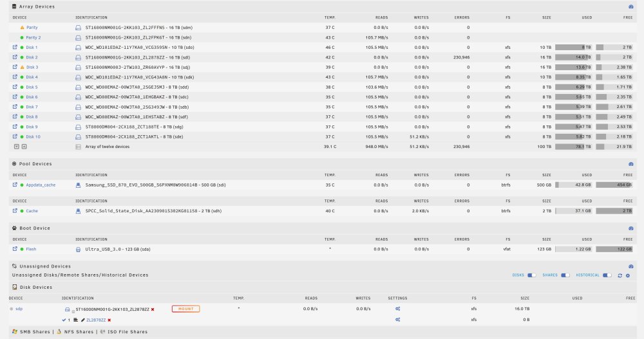Browse the Appdata_cache pool icon
This screenshot has height=339, width=644.
15,185
